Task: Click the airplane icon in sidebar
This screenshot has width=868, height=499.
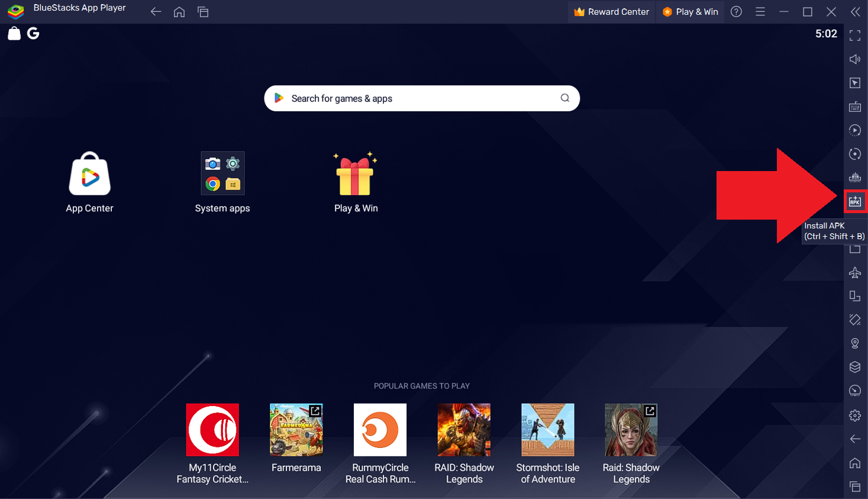Action: pos(855,272)
